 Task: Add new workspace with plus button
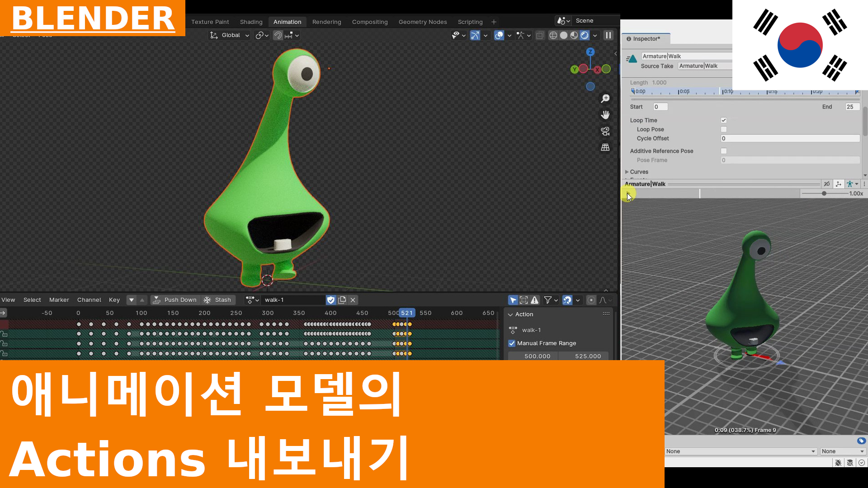pyautogui.click(x=494, y=22)
